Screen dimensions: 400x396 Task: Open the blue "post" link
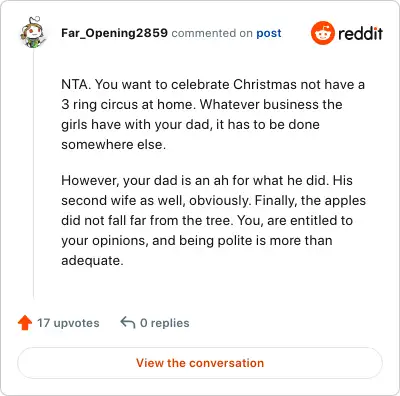click(x=269, y=33)
